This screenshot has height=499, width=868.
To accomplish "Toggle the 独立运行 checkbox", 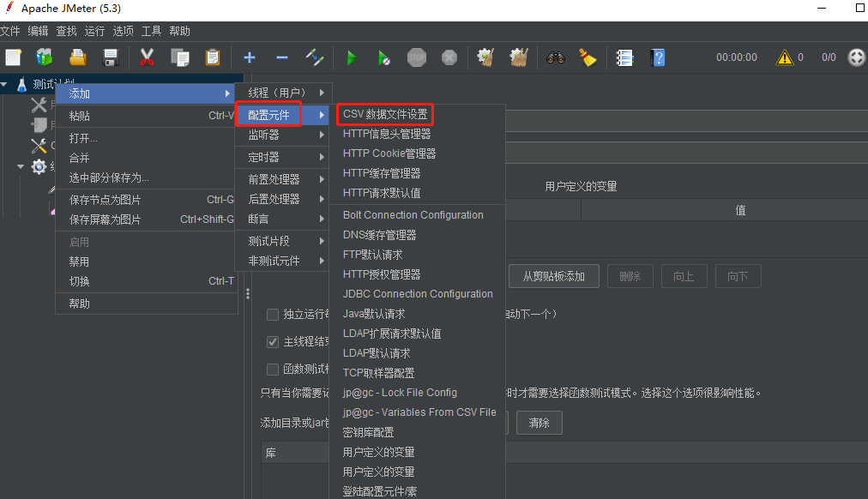I will coord(273,315).
